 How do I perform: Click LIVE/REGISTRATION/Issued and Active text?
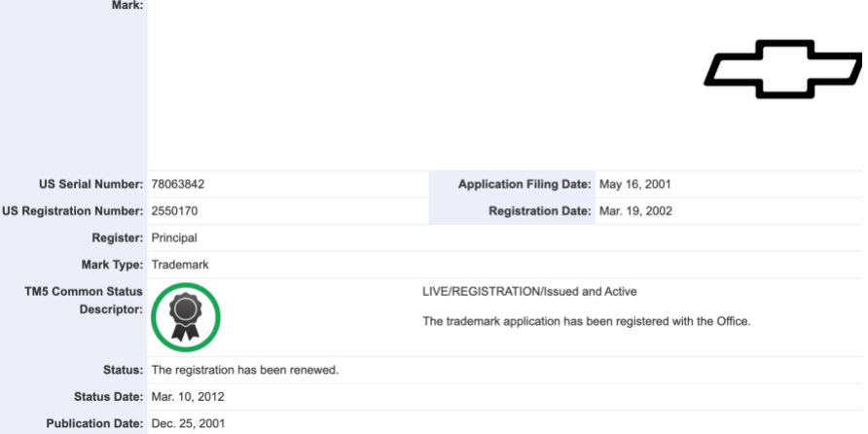[529, 291]
